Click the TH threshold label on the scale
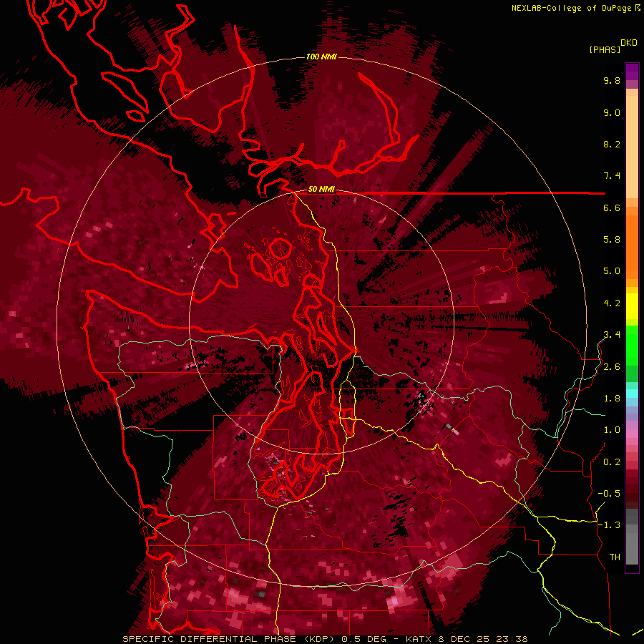This screenshot has width=644, height=644. (x=615, y=557)
